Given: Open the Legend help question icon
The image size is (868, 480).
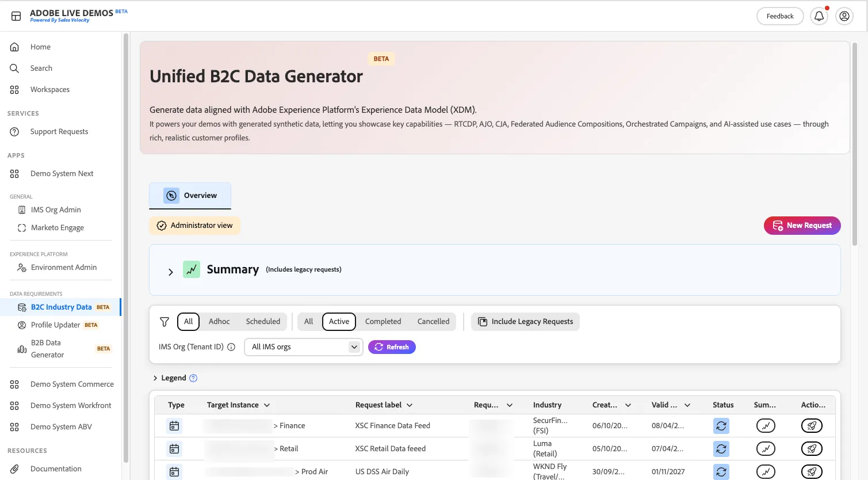Looking at the screenshot, I should 193,378.
